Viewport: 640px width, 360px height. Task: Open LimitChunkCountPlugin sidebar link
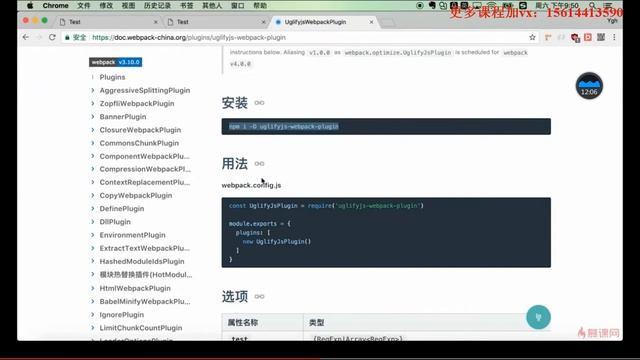(x=141, y=328)
